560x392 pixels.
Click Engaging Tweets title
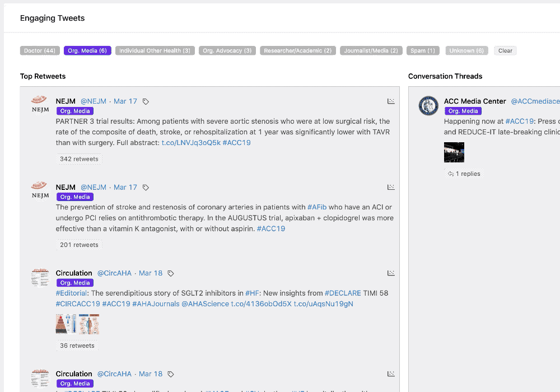(53, 18)
